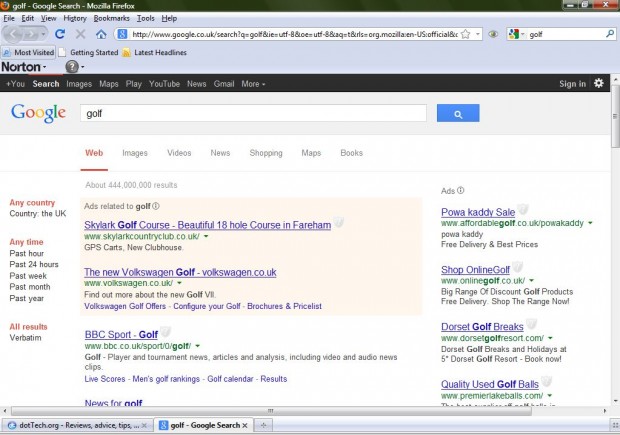This screenshot has width=620, height=435.
Task: Click Norton shield icon beside BBC Sport - Golf
Action: [x=165, y=332]
